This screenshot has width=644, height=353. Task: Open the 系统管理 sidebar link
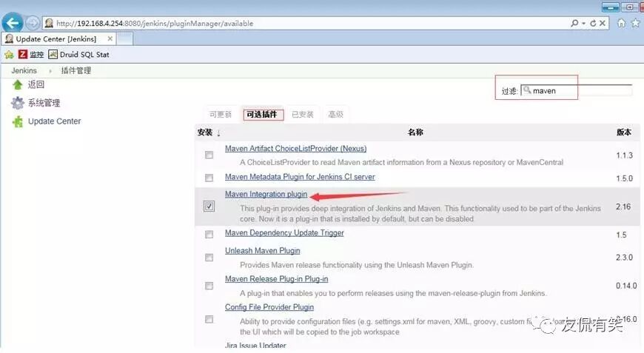pyautogui.click(x=44, y=103)
